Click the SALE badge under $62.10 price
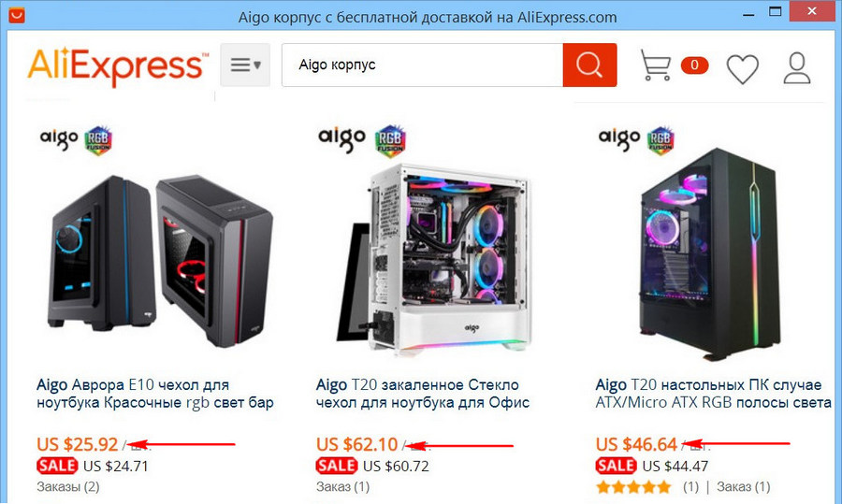 click(337, 466)
